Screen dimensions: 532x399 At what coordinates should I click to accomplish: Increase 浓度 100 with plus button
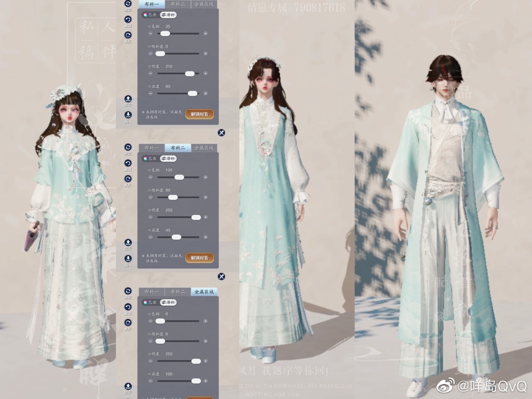(205, 381)
